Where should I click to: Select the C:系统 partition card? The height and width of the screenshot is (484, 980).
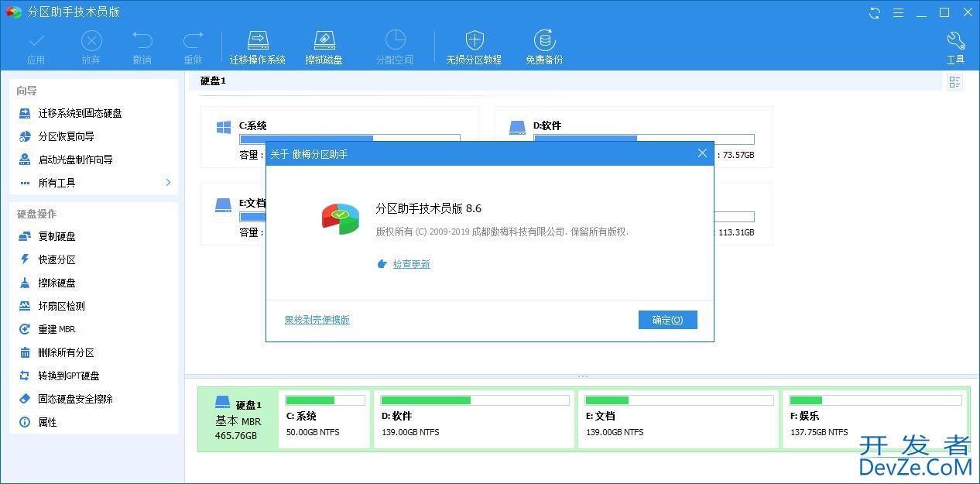tap(340, 137)
